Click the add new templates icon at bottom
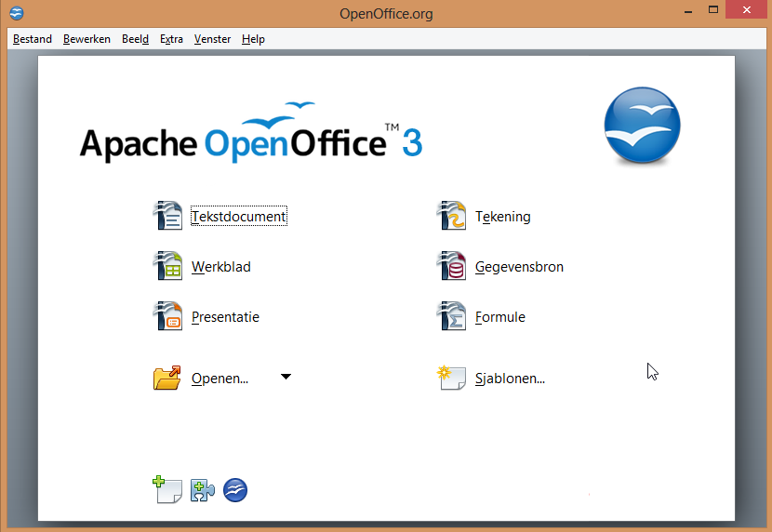 point(167,489)
